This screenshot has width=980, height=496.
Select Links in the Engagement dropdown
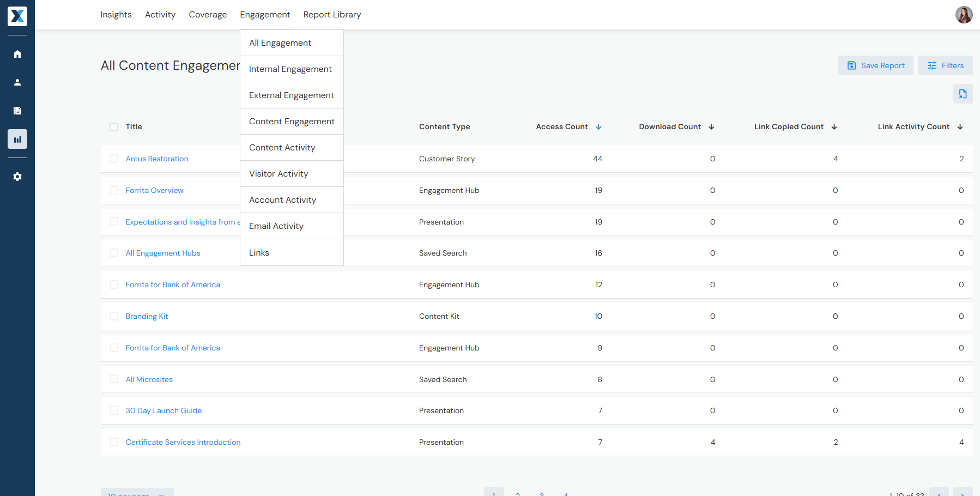292,252
